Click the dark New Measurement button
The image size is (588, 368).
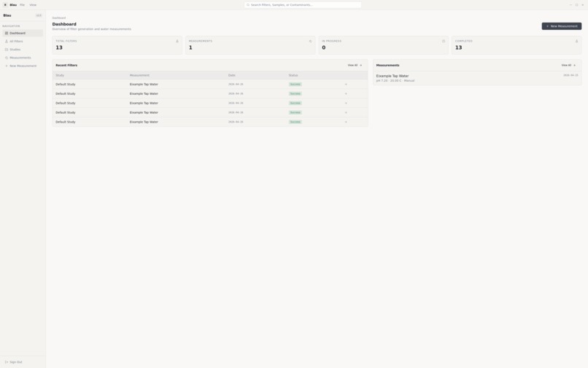(x=562, y=26)
